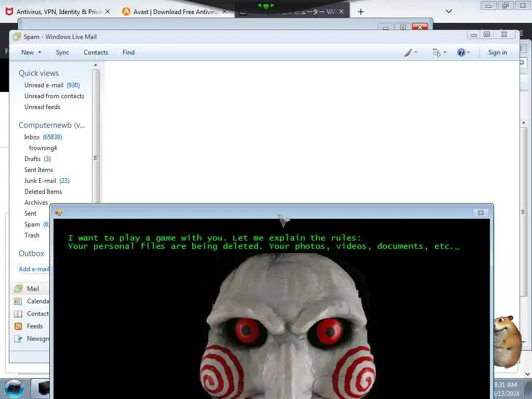The width and height of the screenshot is (532, 399).
Task: Open the Trash folder
Action: 32,235
